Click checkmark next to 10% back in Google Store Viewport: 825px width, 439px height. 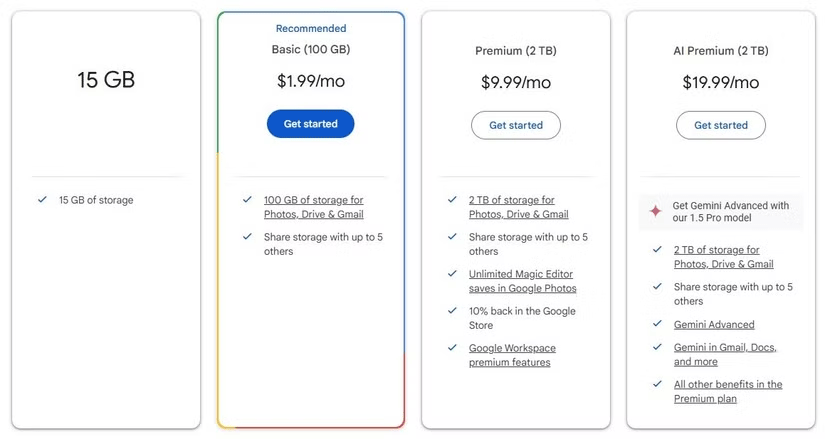(x=452, y=311)
